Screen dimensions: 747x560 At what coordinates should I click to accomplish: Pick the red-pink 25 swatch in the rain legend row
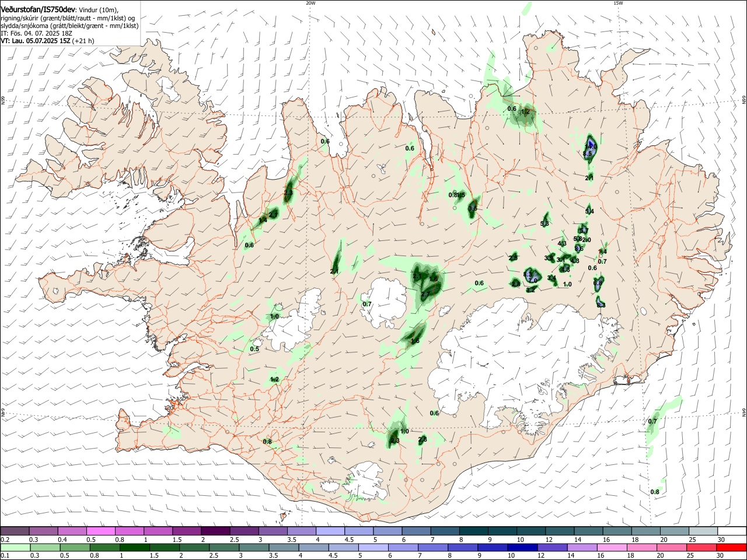[701, 547]
